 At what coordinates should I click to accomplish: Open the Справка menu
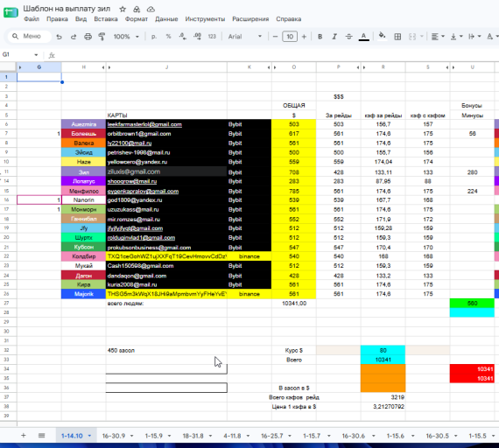[289, 19]
